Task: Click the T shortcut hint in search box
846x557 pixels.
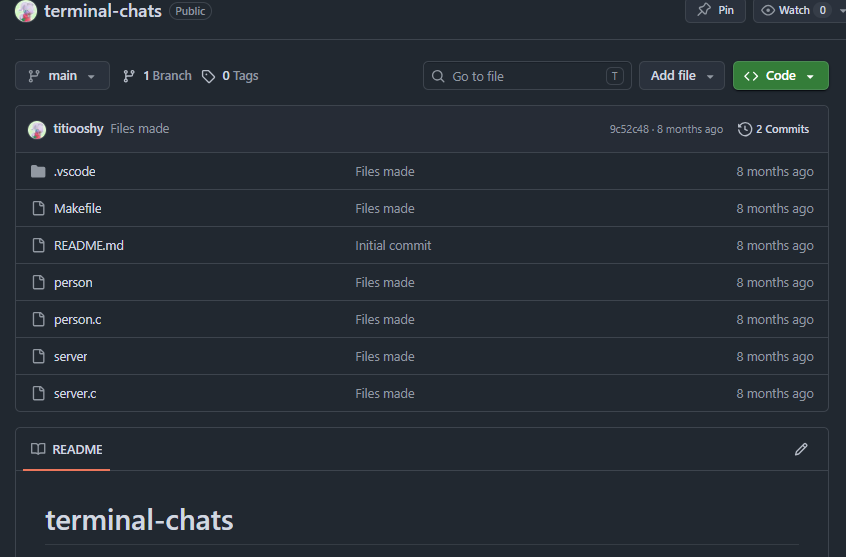Action: pos(615,76)
